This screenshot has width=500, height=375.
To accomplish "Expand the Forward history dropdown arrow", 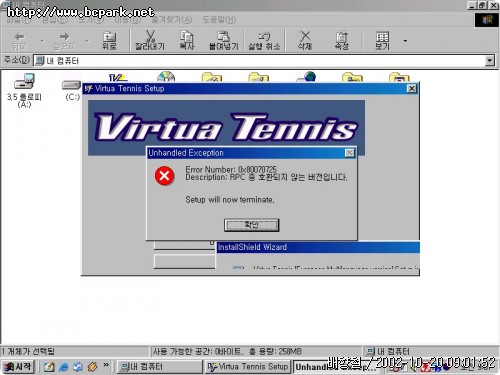I will tap(87, 41).
